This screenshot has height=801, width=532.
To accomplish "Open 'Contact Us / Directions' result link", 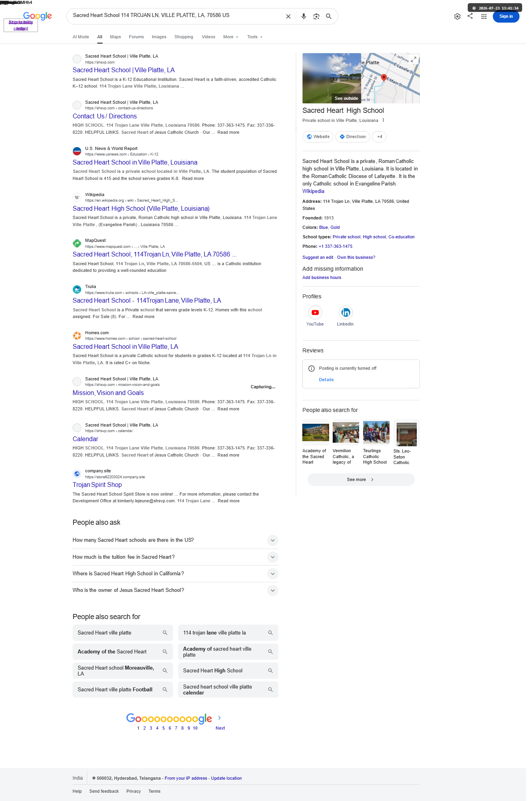I will coord(105,116).
